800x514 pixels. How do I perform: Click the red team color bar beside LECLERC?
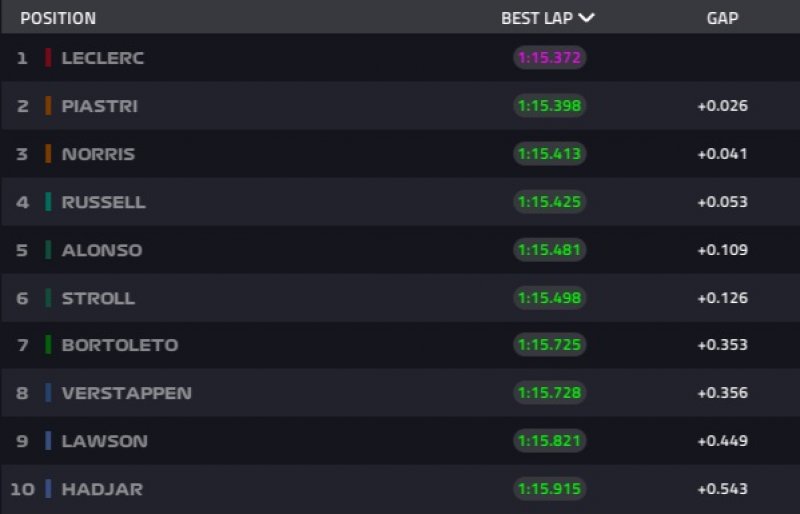pos(48,58)
